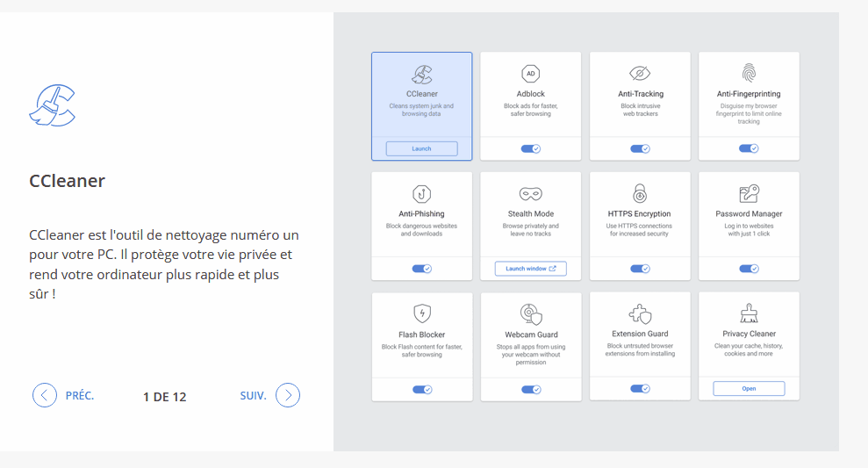Image resolution: width=868 pixels, height=468 pixels.
Task: Click the HTTPS Encryption padlock icon
Action: tap(640, 193)
